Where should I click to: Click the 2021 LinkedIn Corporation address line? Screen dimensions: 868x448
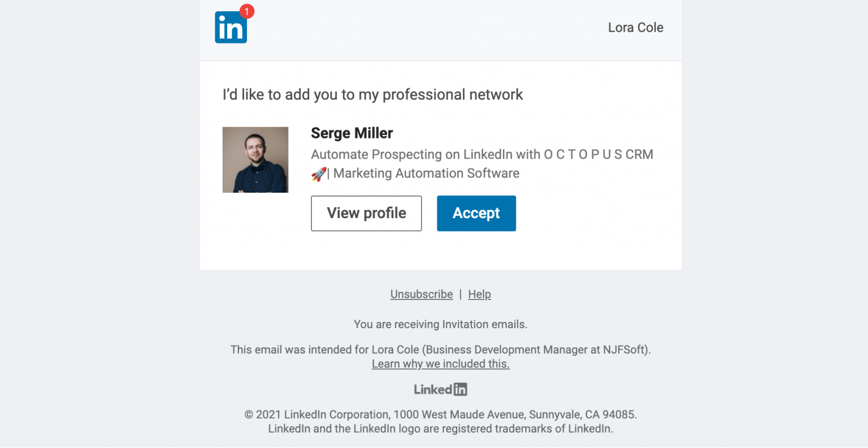(440, 415)
